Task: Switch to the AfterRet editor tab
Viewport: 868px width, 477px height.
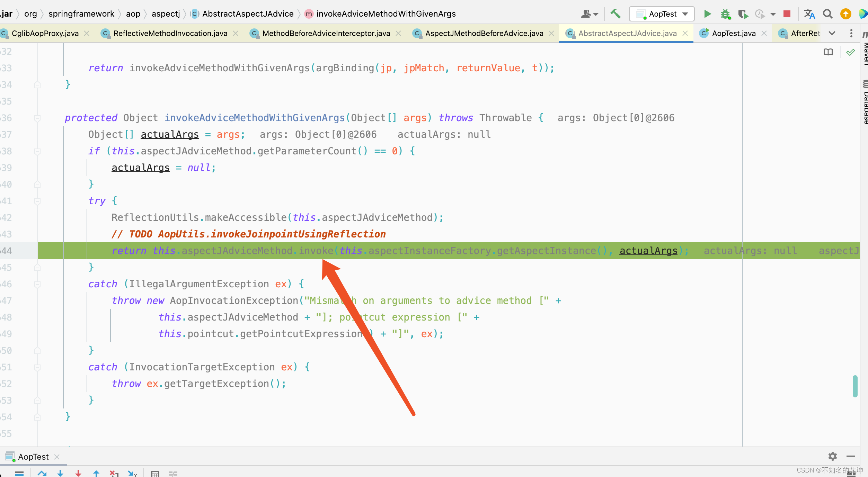Action: click(799, 33)
